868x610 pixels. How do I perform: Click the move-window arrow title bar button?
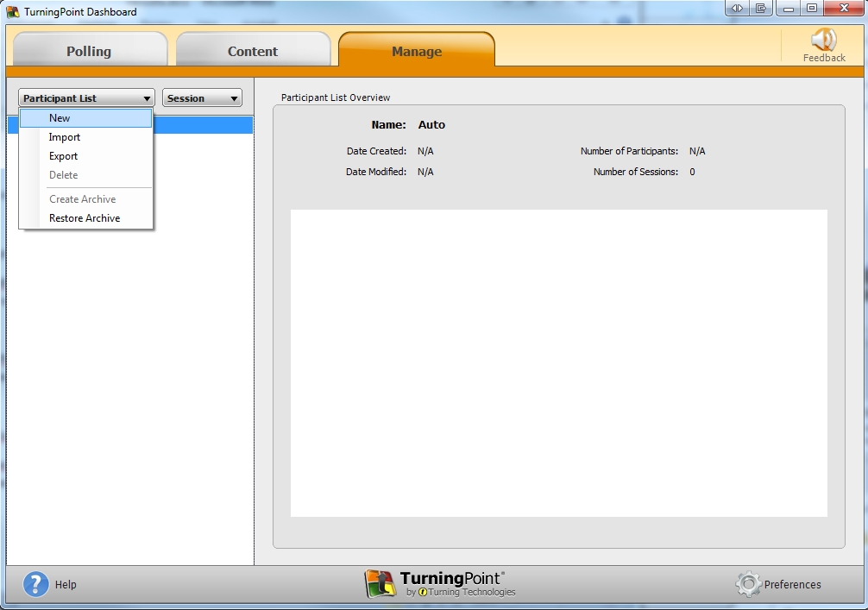(x=761, y=9)
